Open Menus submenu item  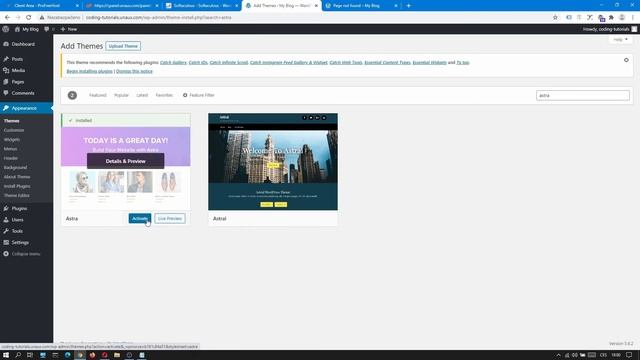tap(11, 149)
